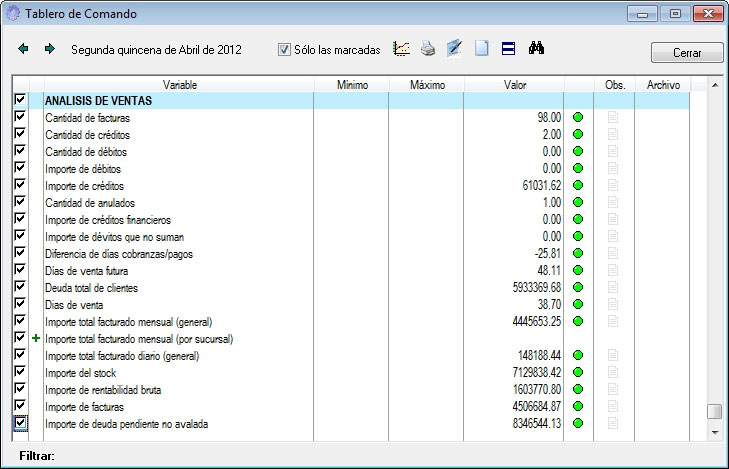The width and height of the screenshot is (729, 469).
Task: Click the blue horizontal bars icon
Action: (x=508, y=49)
